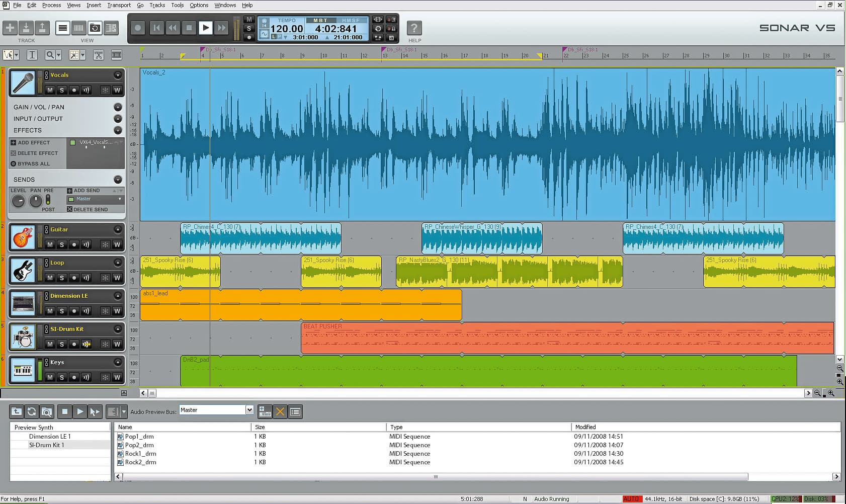Mute the Vocals track
The height and width of the screenshot is (504, 846).
[x=50, y=91]
